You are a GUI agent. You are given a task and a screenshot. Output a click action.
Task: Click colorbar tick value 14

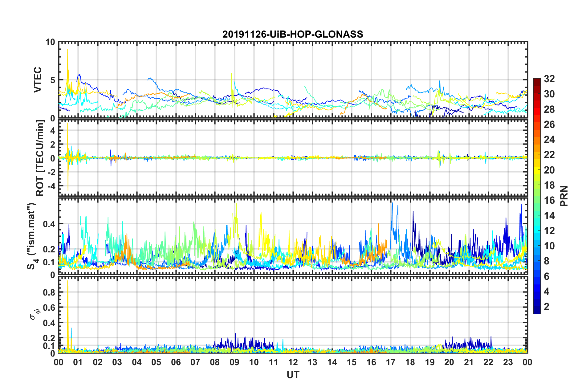tap(549, 216)
